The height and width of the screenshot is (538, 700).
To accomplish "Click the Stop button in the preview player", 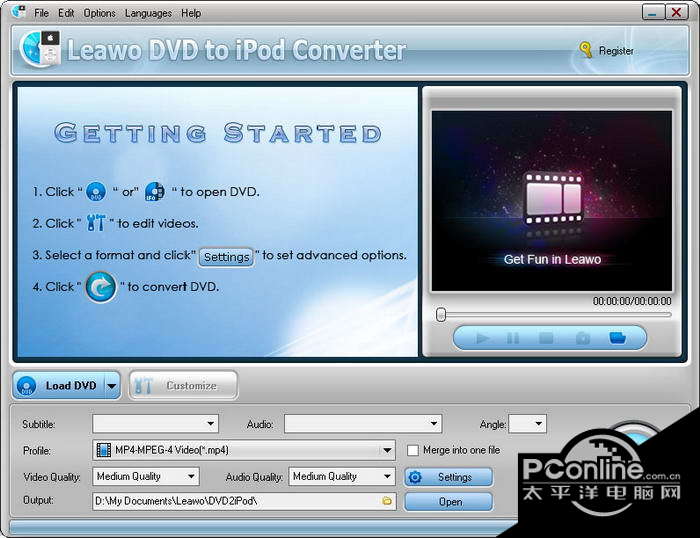I will click(546, 338).
